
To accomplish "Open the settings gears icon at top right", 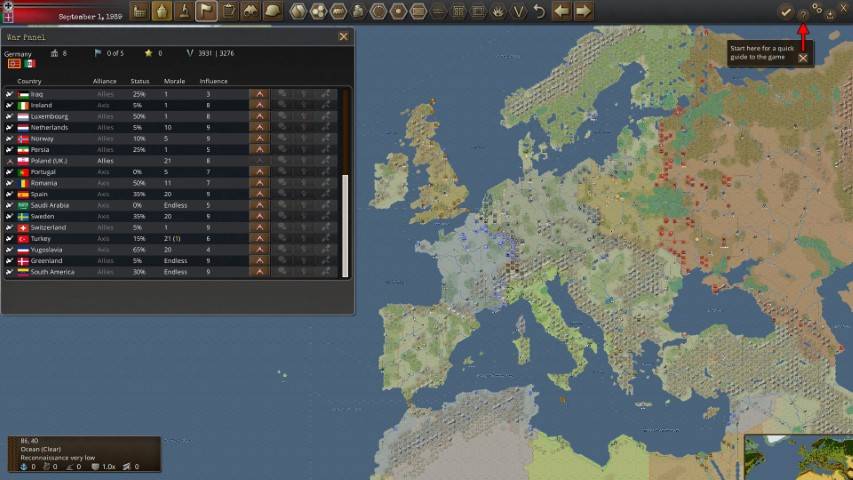I will [817, 10].
